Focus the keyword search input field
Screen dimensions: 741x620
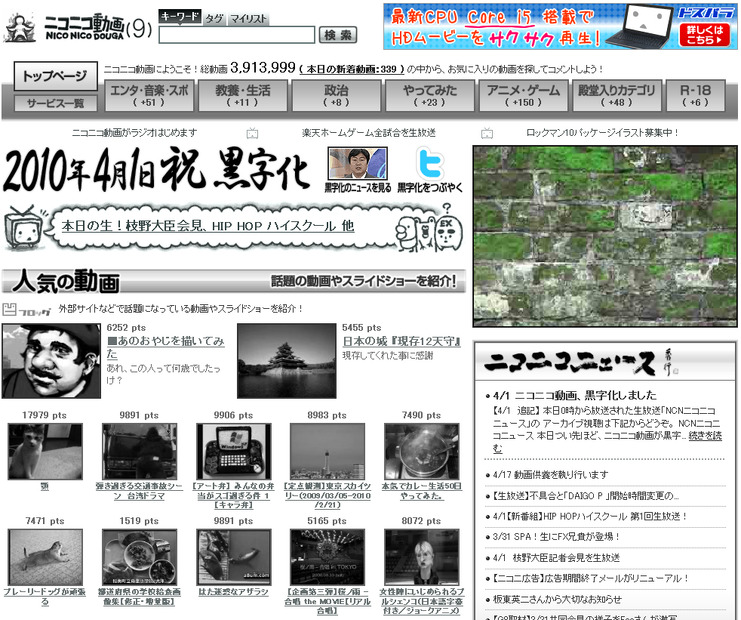point(237,35)
